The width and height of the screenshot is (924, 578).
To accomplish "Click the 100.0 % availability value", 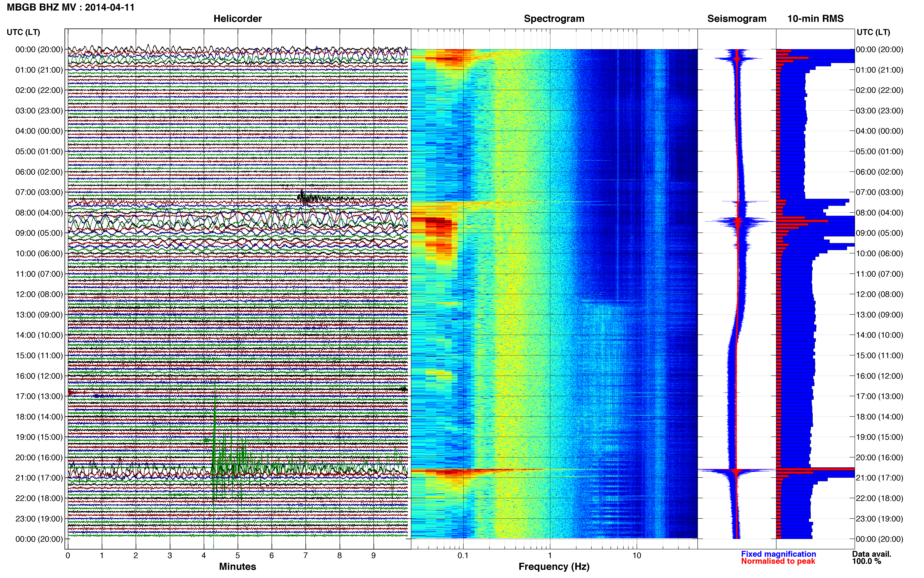I will [866, 561].
